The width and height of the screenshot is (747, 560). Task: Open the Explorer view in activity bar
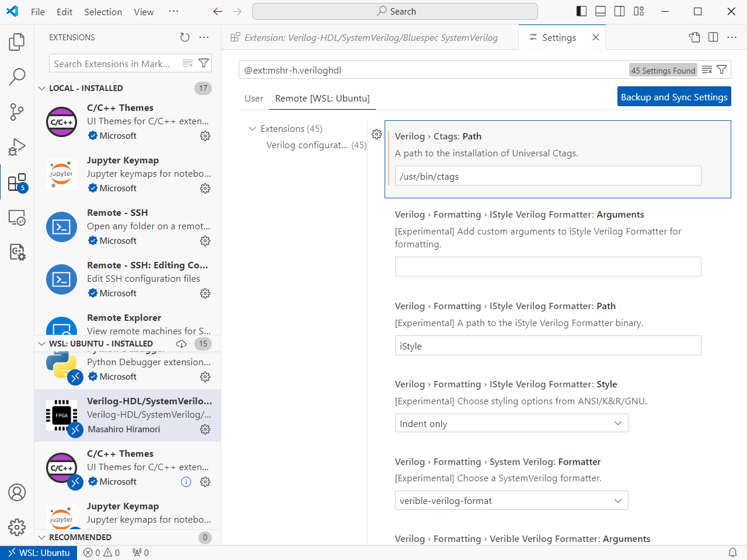tap(17, 41)
